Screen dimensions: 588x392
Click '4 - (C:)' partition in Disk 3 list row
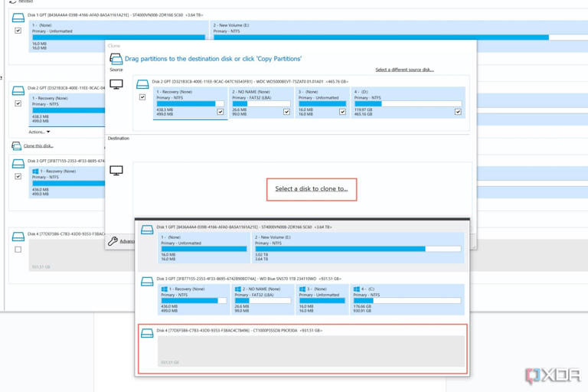coord(407,299)
